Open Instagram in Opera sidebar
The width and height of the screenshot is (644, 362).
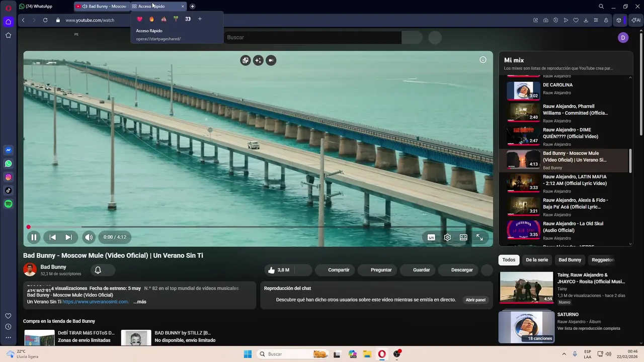[x=8, y=177]
